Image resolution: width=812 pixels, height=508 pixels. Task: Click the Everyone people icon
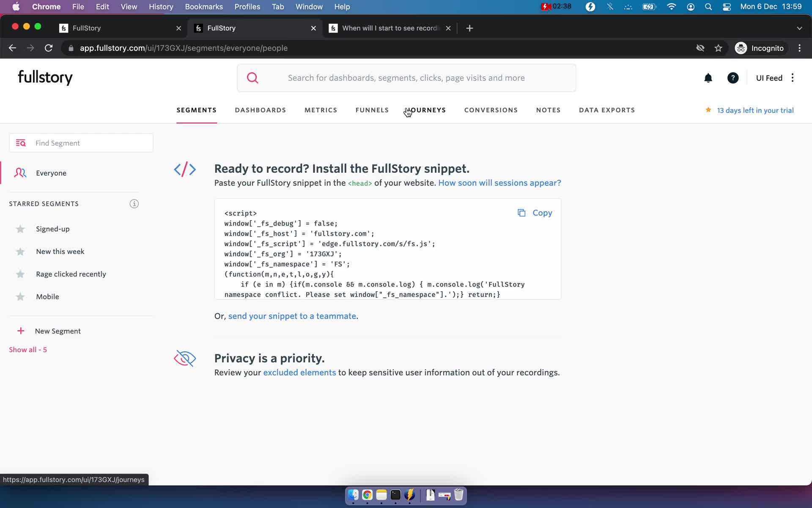tap(20, 173)
